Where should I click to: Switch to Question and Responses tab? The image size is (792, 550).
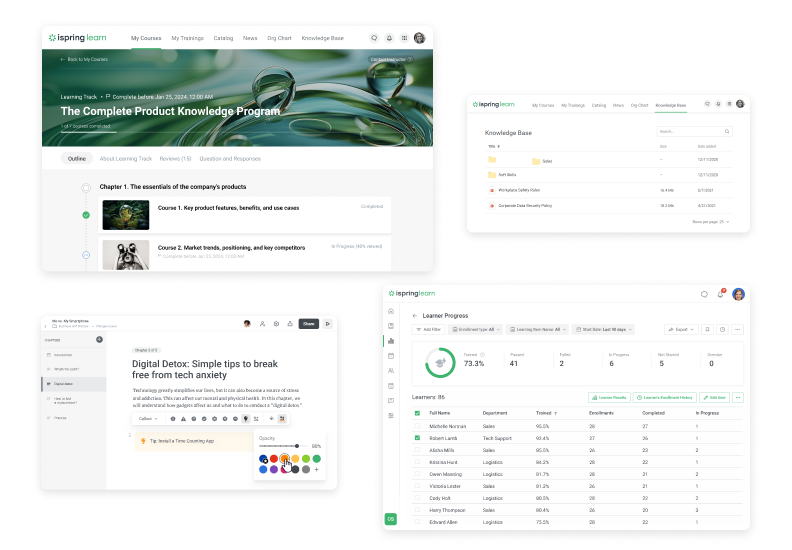point(230,159)
